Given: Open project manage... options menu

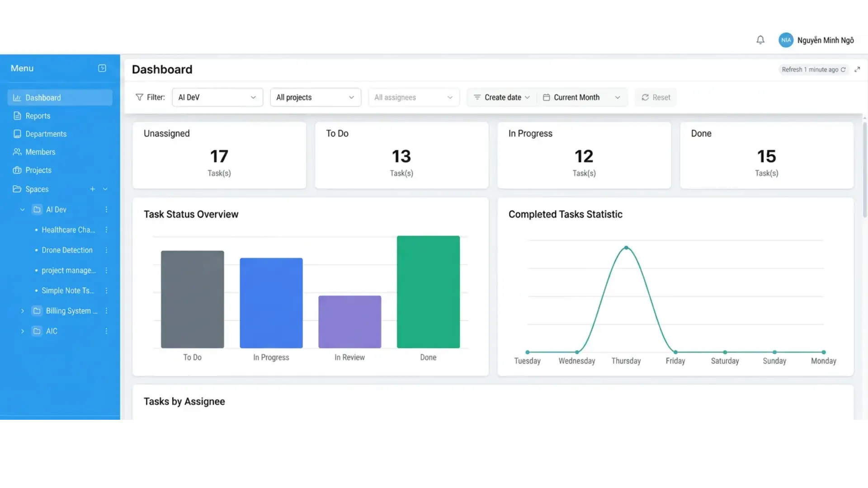Looking at the screenshot, I should [x=106, y=270].
